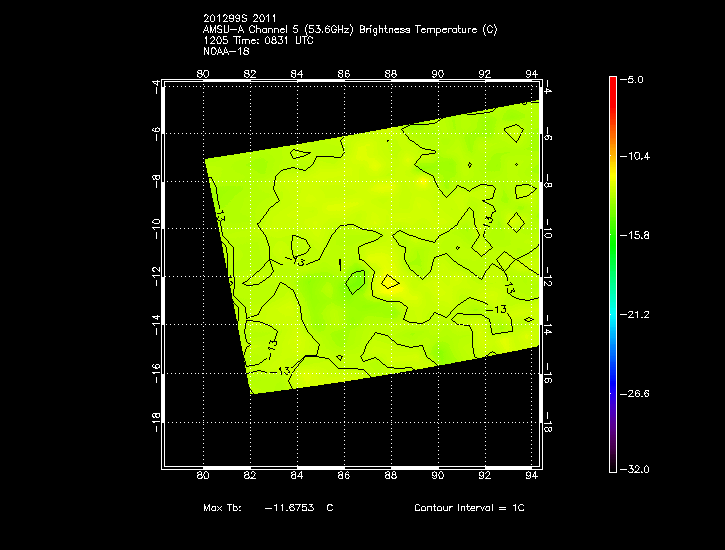Viewport: 725px width, 550px height.
Task: Click the bottom axis longitude 88 label
Action: 391,476
